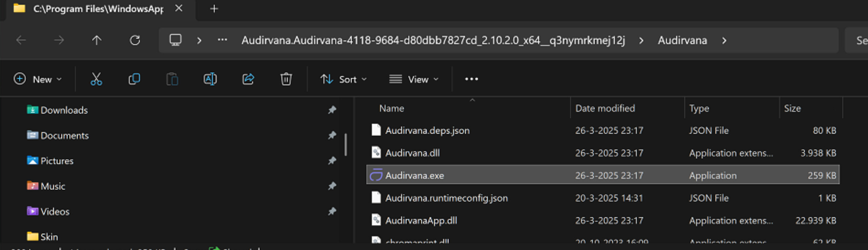
Task: Open the Audirvana.Audirvana-4118 package folder breadcrumb
Action: (x=433, y=40)
